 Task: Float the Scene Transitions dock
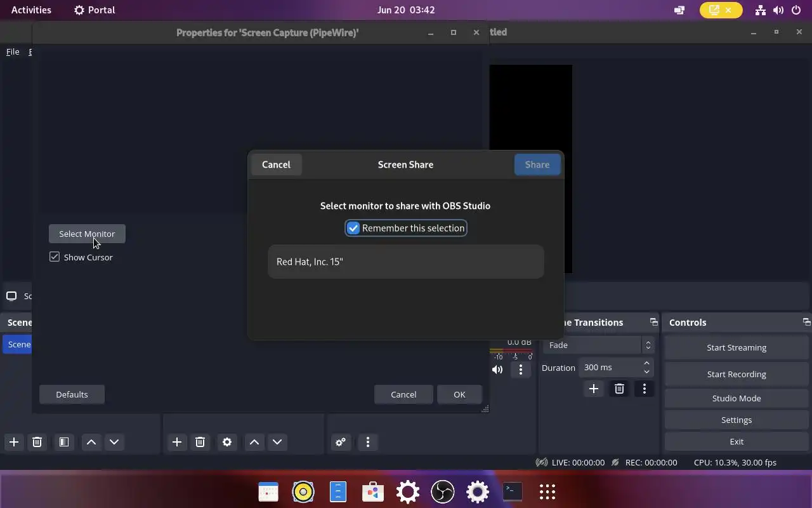click(x=653, y=323)
